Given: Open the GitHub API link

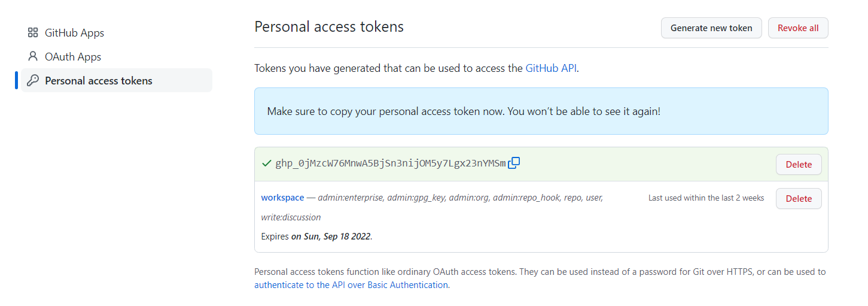Looking at the screenshot, I should pyautogui.click(x=551, y=68).
